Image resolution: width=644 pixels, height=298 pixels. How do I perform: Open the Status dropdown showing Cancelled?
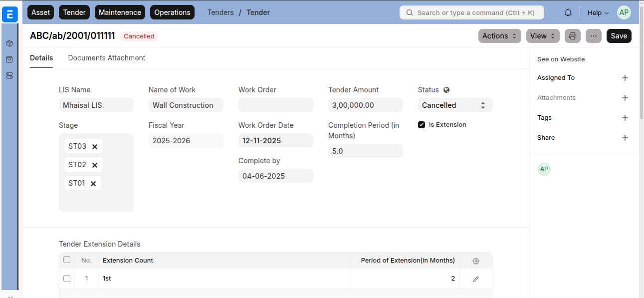[x=455, y=105]
